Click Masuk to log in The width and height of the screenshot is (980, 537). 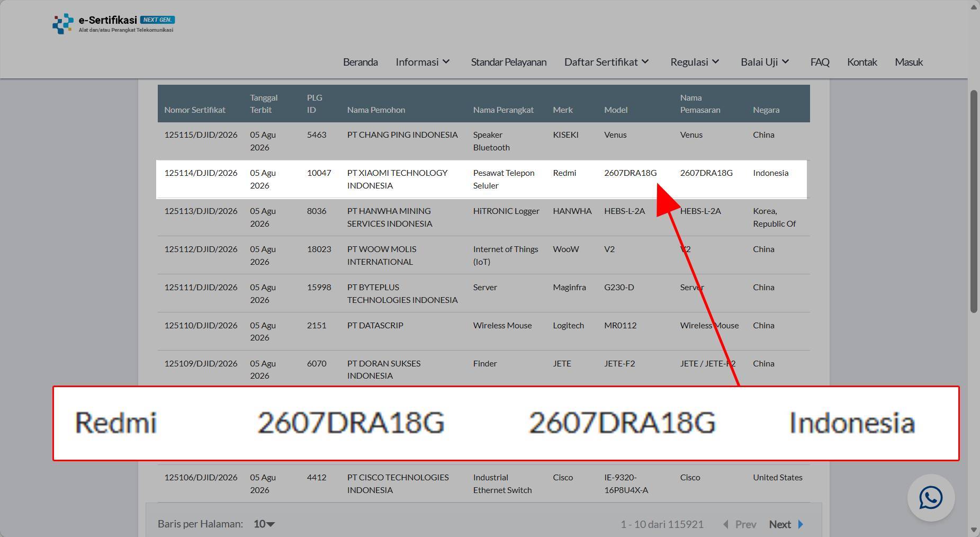909,62
